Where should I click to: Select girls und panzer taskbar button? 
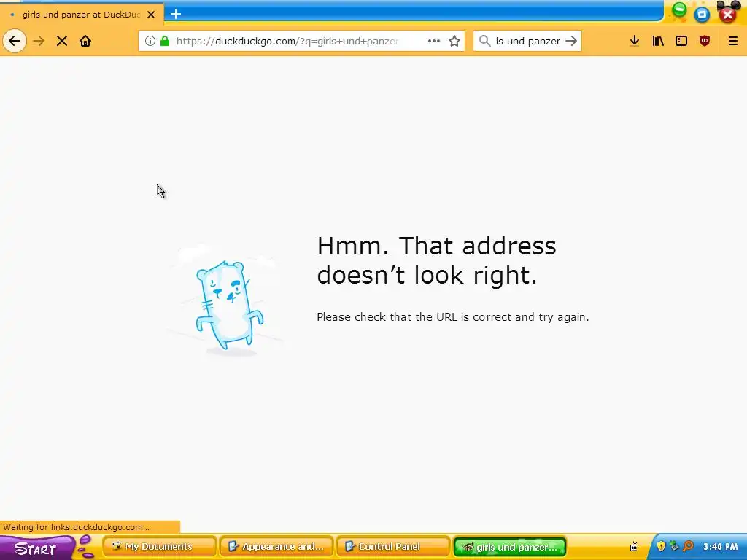pyautogui.click(x=510, y=547)
